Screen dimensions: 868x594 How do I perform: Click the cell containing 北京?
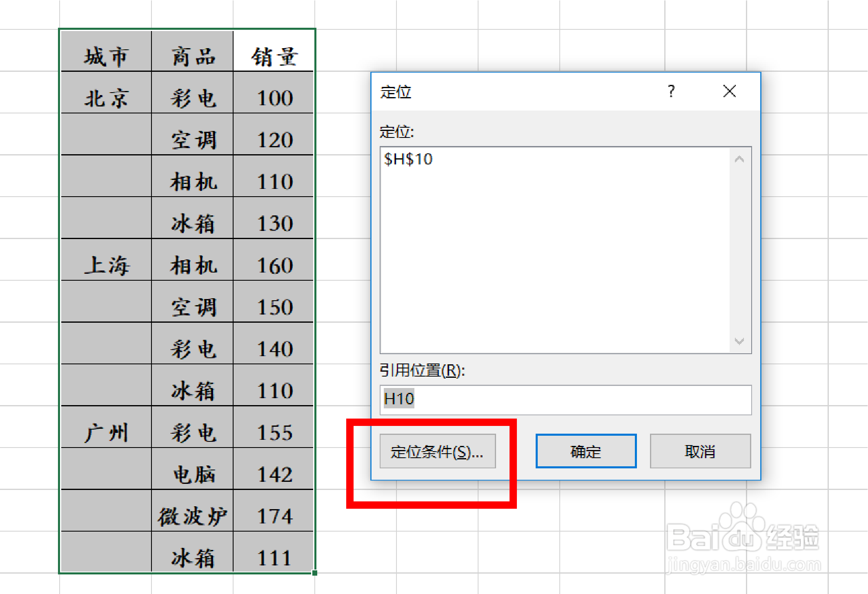[106, 98]
